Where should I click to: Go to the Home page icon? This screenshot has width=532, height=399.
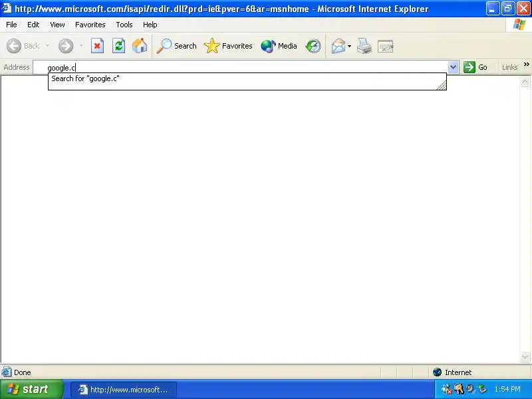point(140,46)
